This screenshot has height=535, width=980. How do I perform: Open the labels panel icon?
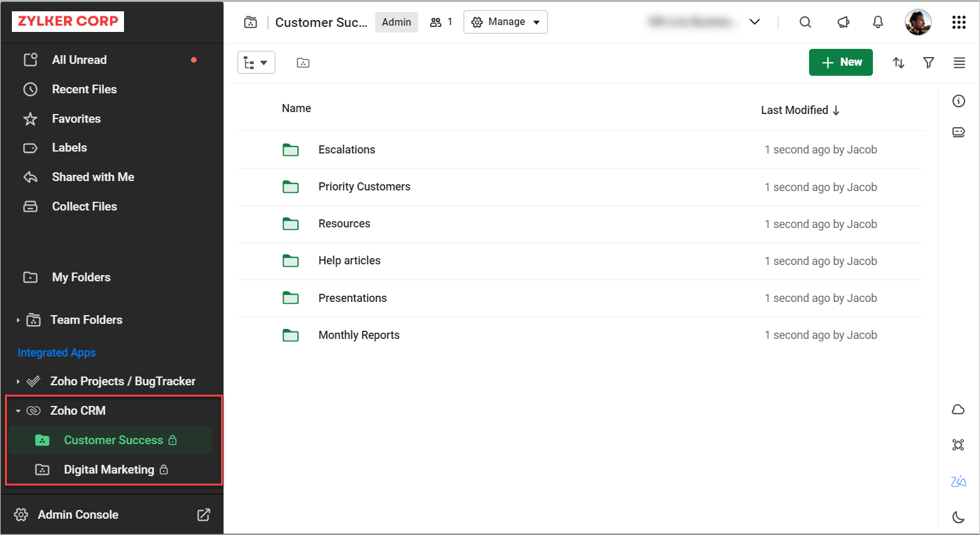point(959,132)
